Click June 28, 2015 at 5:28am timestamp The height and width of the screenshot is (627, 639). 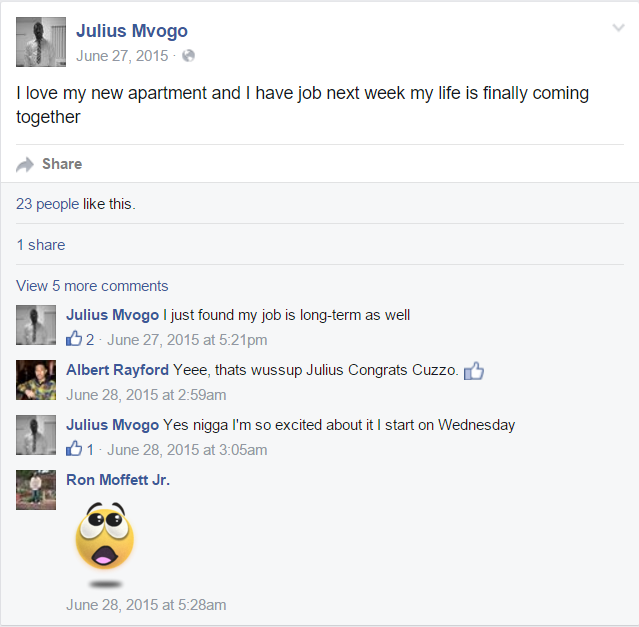point(146,605)
